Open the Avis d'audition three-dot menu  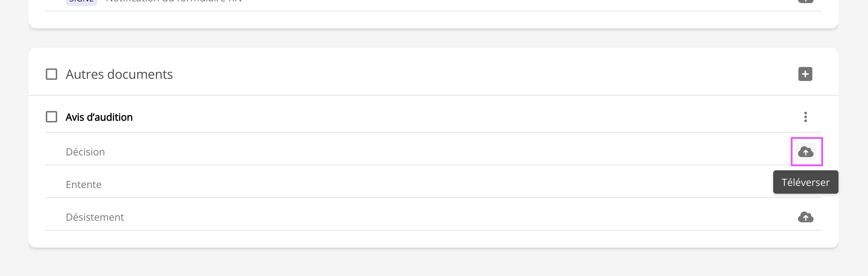805,117
